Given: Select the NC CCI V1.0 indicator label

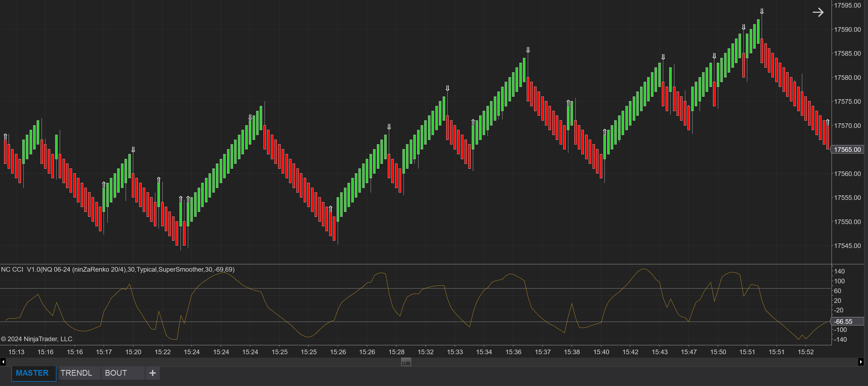Looking at the screenshot, I should pyautogui.click(x=117, y=269).
